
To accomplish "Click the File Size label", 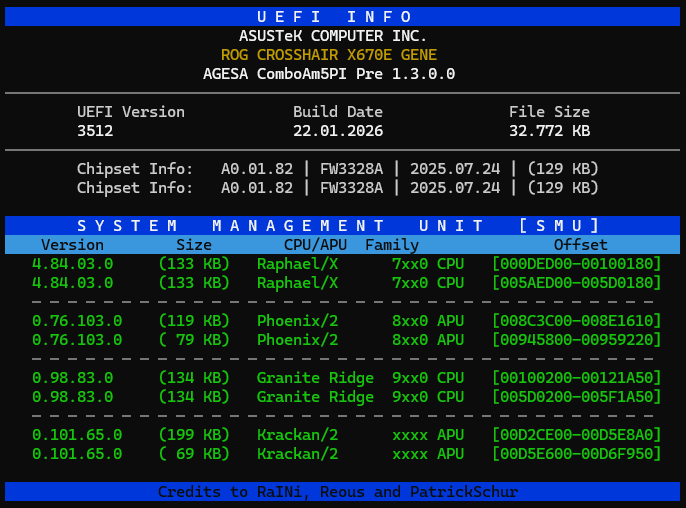I will 549,112.
